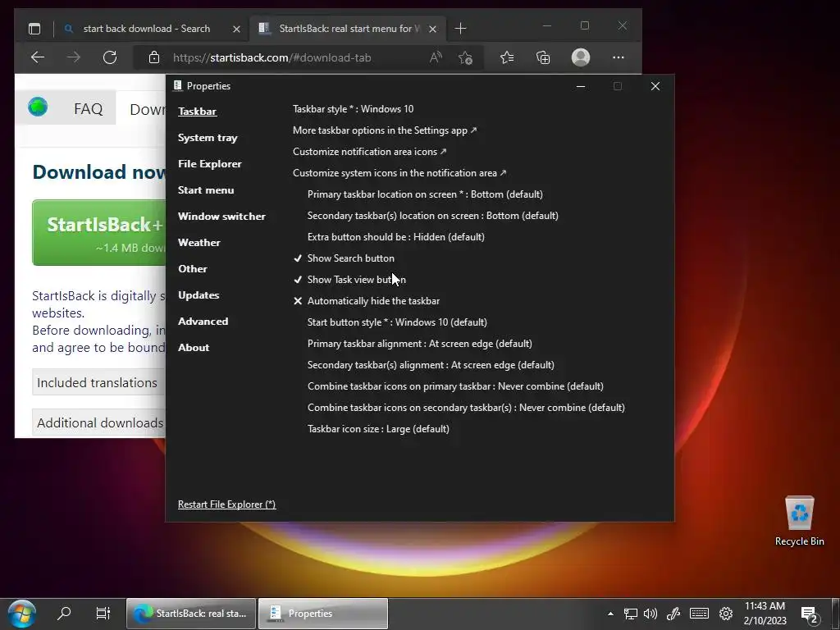
Task: Open the Updates section
Action: (x=199, y=295)
